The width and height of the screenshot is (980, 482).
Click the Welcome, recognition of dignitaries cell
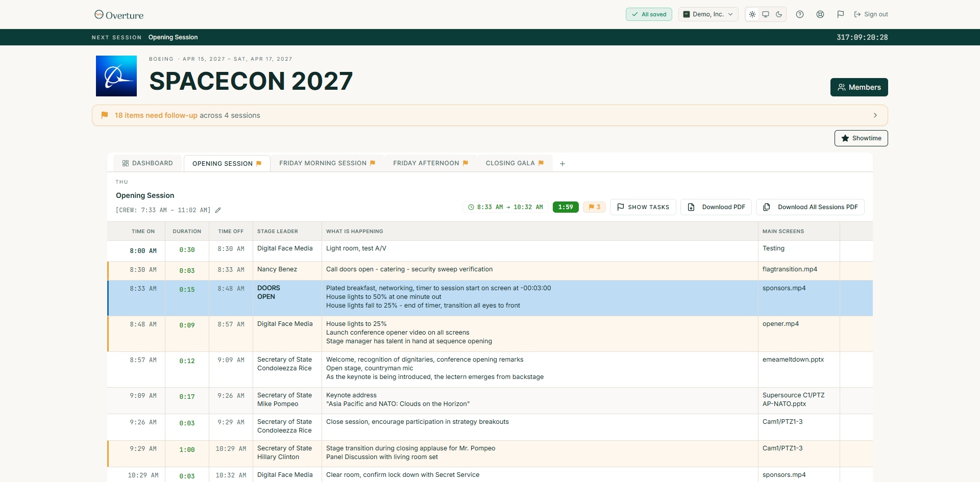pos(540,370)
